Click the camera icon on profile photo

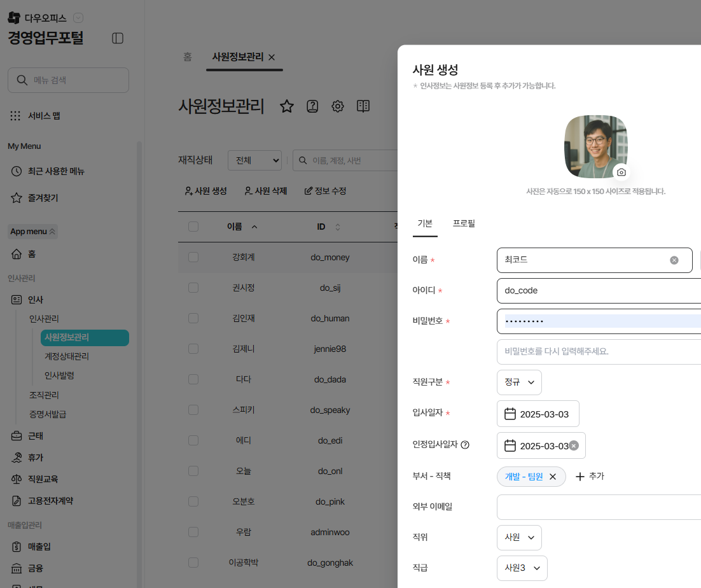point(621,172)
